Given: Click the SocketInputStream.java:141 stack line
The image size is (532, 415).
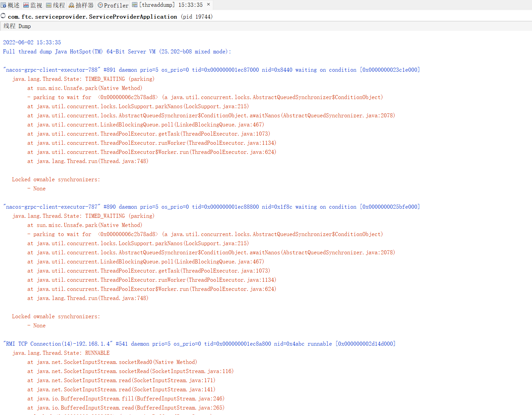Looking at the screenshot, I should [121, 389].
